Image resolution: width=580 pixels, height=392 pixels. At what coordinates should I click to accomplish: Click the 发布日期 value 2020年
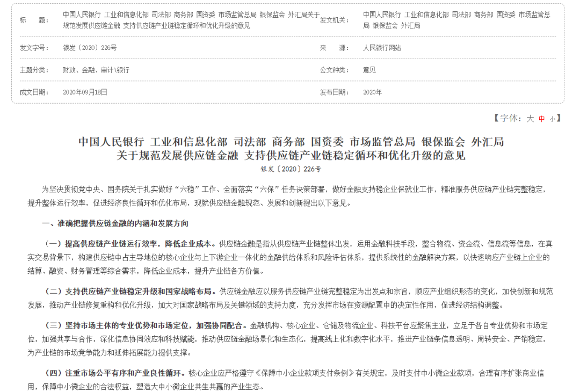coord(372,92)
